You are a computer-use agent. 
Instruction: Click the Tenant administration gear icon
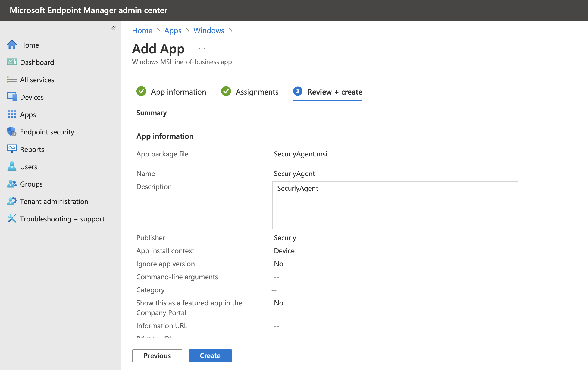pos(12,201)
